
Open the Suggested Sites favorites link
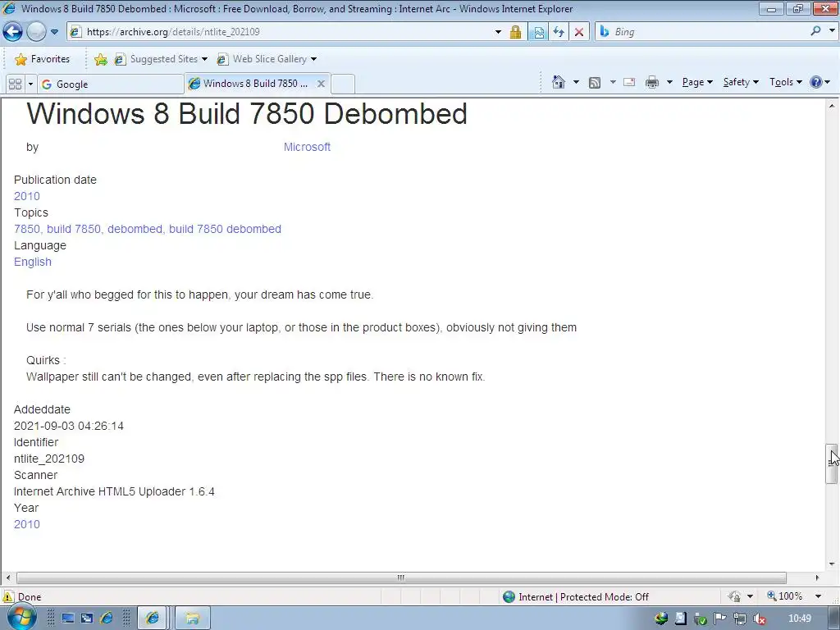[x=161, y=59]
